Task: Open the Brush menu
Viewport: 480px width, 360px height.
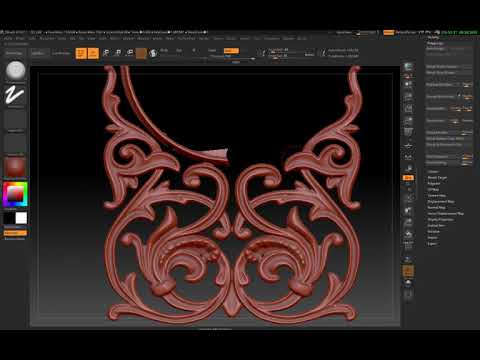Action: point(20,39)
